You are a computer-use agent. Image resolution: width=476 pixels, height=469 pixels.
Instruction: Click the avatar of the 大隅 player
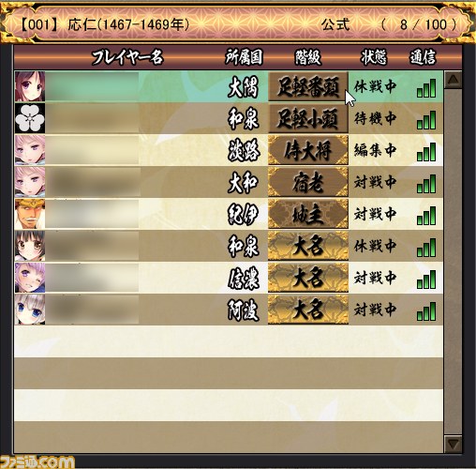[x=30, y=86]
